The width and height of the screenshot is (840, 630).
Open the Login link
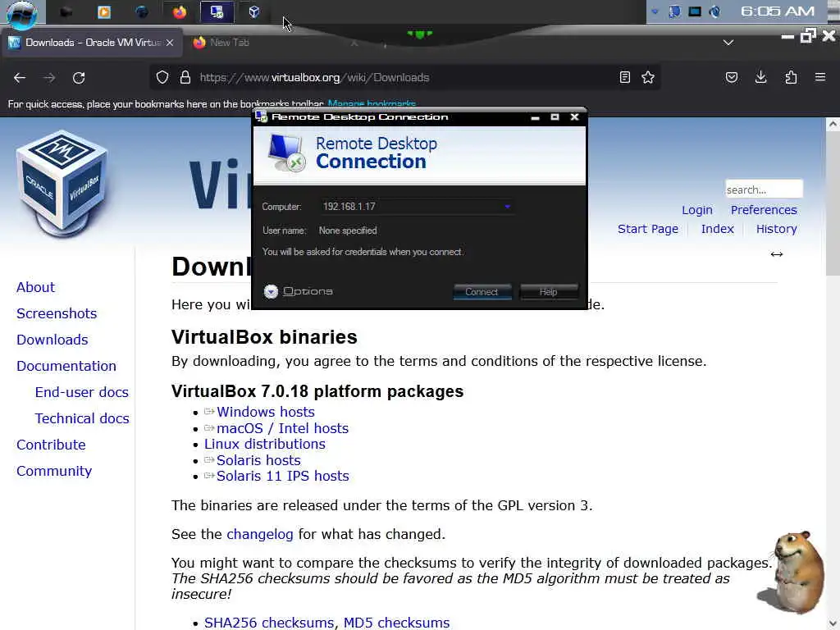tap(697, 210)
